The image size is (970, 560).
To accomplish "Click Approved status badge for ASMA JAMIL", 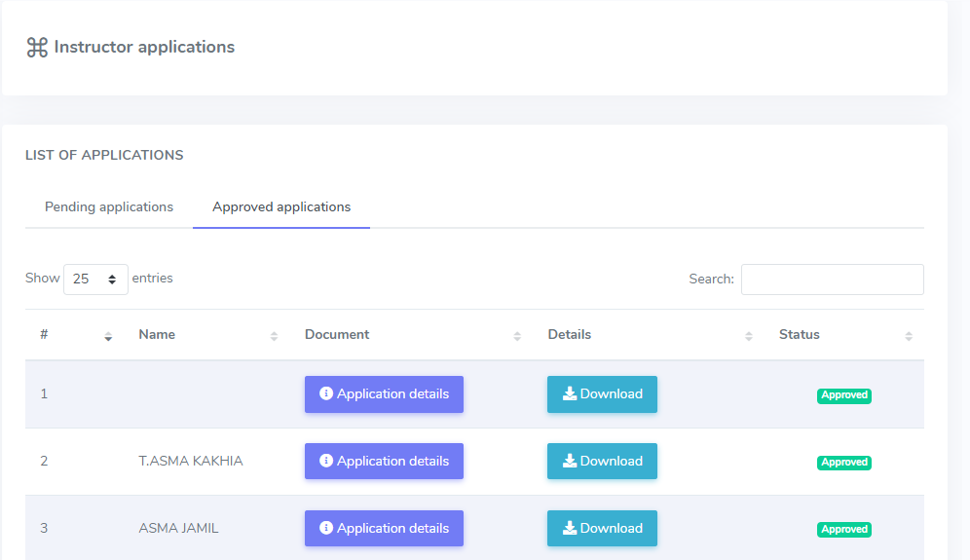I will (844, 530).
